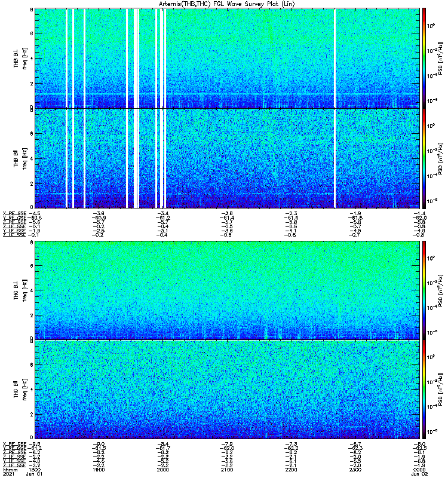Click the "2100" time axis label
The width and height of the screenshot is (448, 478).
[227, 470]
